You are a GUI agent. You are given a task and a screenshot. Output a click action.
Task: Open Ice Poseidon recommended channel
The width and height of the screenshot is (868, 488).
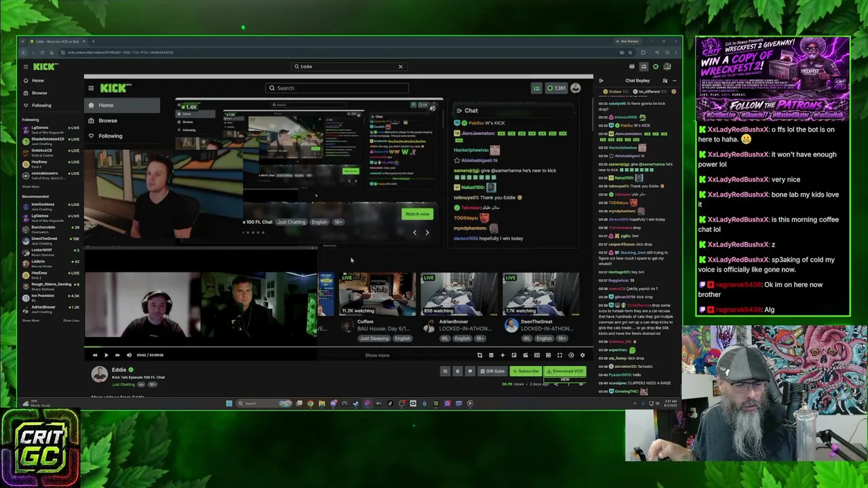(51, 298)
